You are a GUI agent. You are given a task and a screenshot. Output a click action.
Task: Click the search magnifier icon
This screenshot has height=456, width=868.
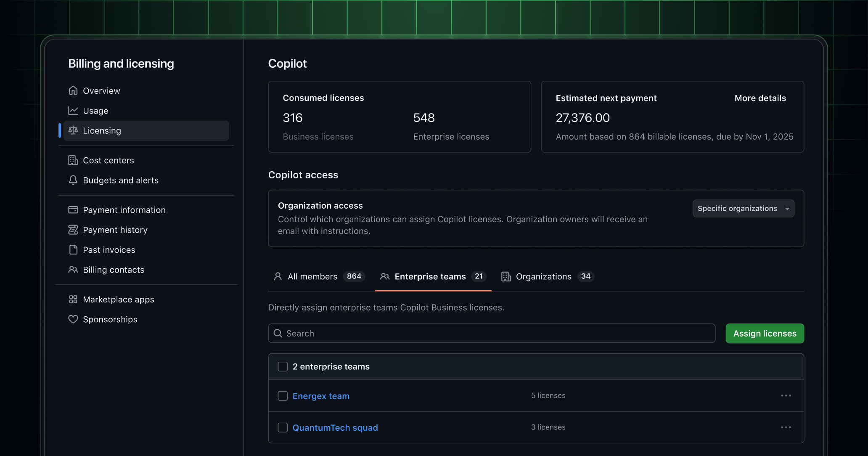click(x=278, y=333)
